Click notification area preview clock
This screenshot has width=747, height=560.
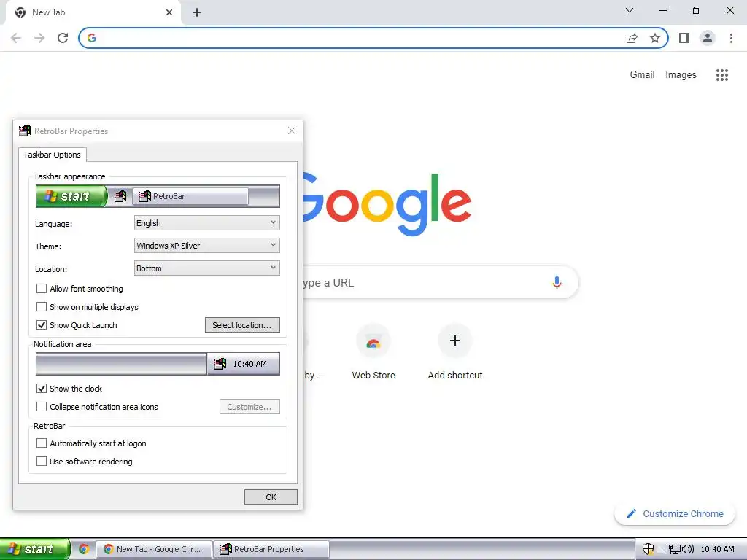click(249, 364)
